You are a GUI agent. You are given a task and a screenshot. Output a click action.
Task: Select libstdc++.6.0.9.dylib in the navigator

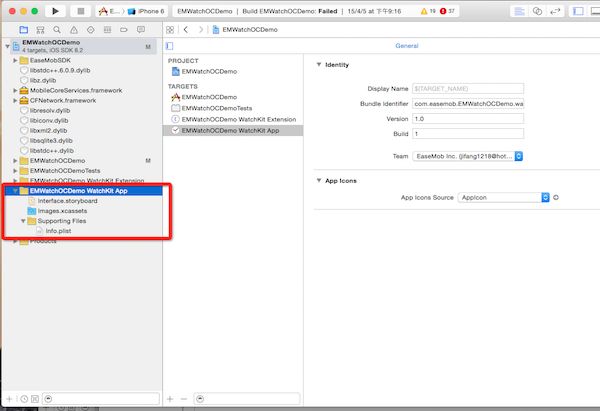coord(60,70)
